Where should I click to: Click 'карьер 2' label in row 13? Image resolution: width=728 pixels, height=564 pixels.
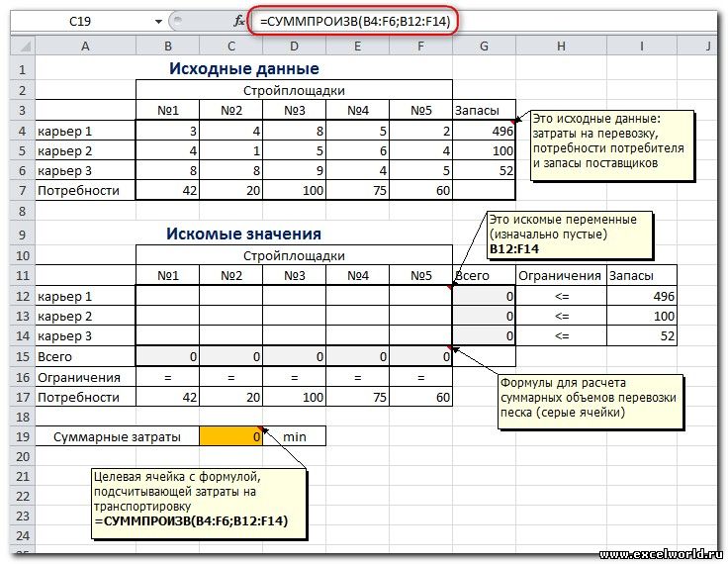click(85, 316)
